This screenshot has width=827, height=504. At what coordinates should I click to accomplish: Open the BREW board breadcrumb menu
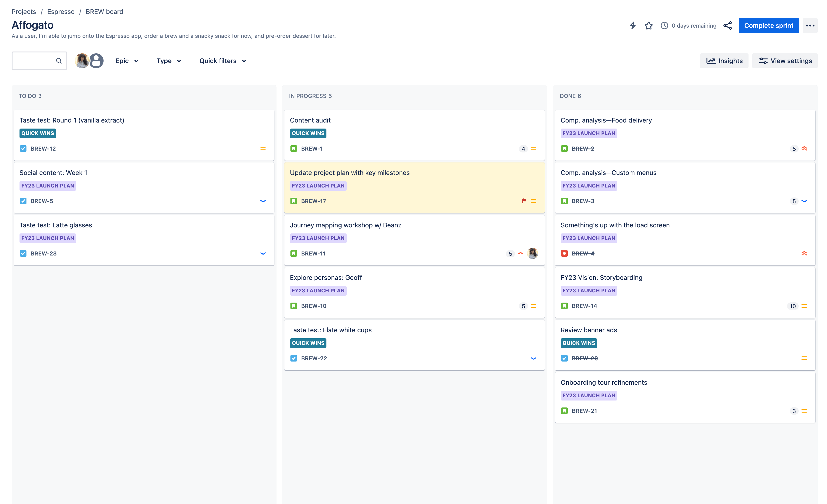point(104,11)
